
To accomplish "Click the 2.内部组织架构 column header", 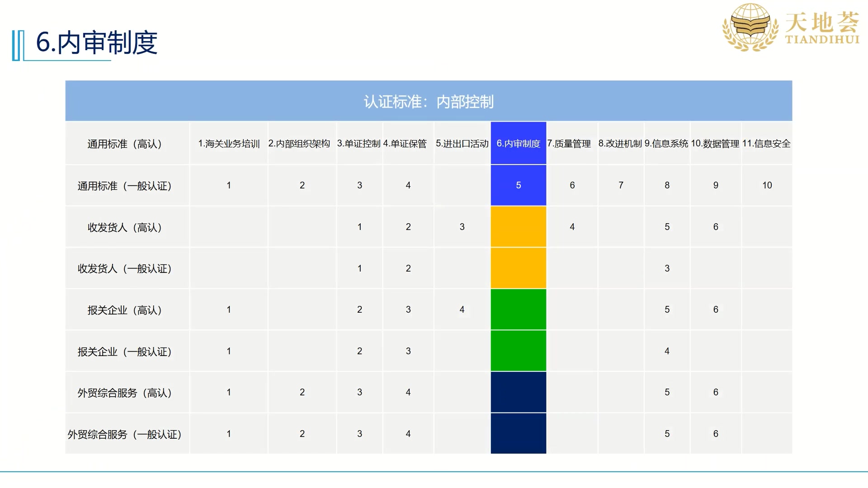I will [x=299, y=144].
